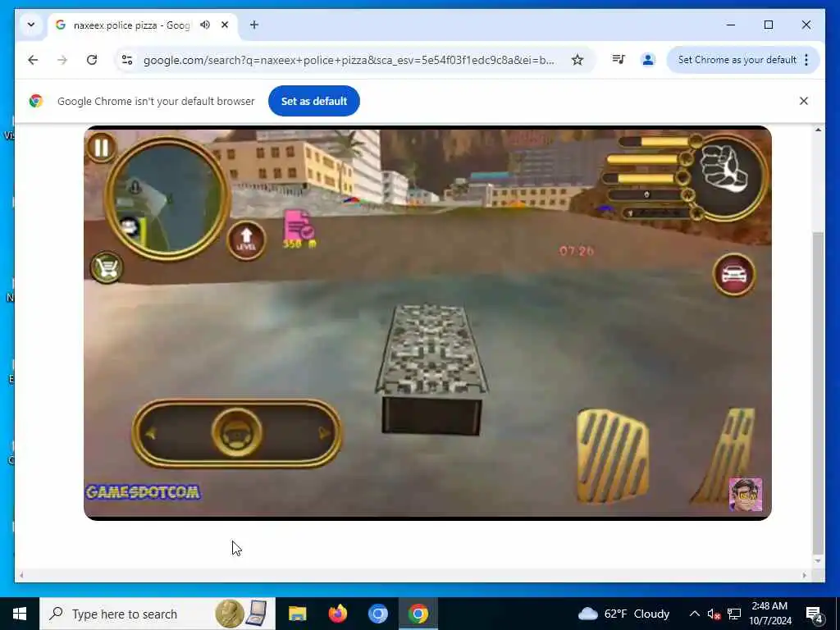Show hidden system tray icons
Image resolution: width=840 pixels, height=630 pixels.
[694, 614]
